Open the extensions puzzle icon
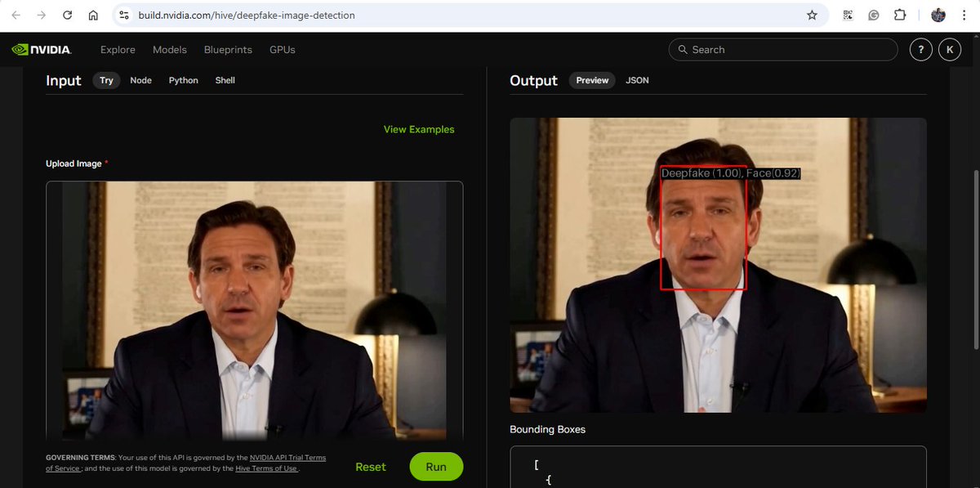The width and height of the screenshot is (980, 488). pyautogui.click(x=900, y=15)
